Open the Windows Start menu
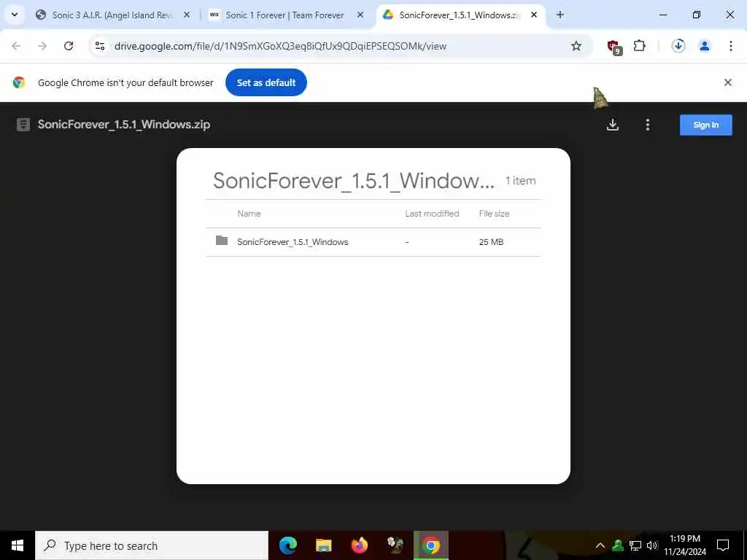 18,545
